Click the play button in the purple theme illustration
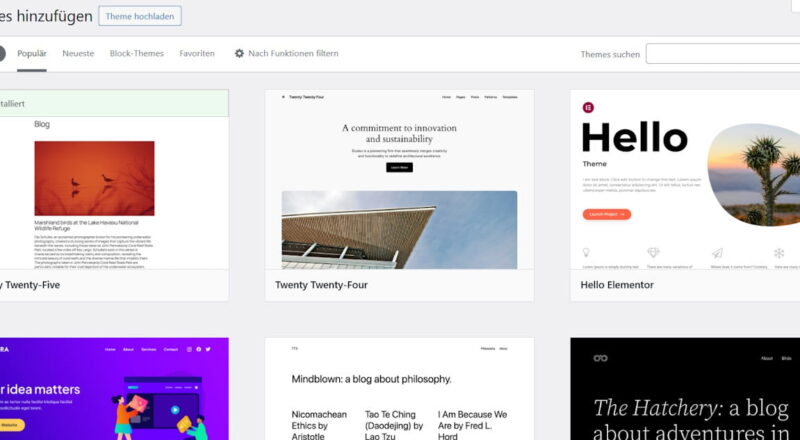 (x=175, y=409)
